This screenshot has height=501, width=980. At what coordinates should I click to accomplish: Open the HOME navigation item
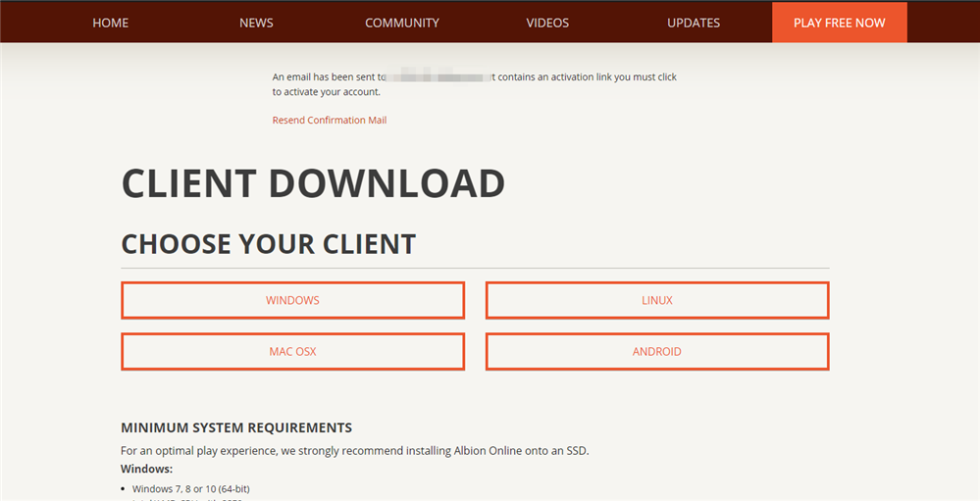(x=111, y=23)
